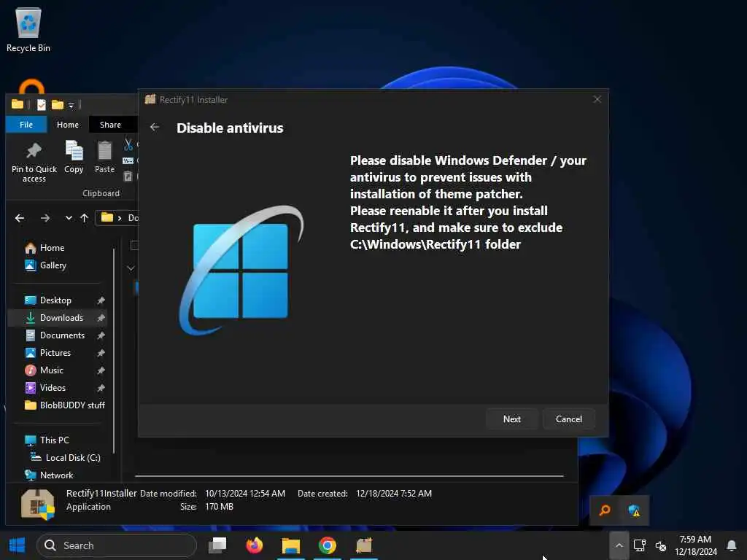Unpin Desktop using its pin icon
Screen dimensions: 747x560
click(x=101, y=300)
